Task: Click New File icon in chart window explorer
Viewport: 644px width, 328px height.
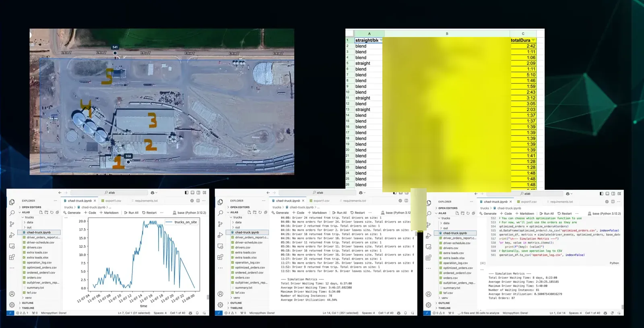Action: pos(41,212)
